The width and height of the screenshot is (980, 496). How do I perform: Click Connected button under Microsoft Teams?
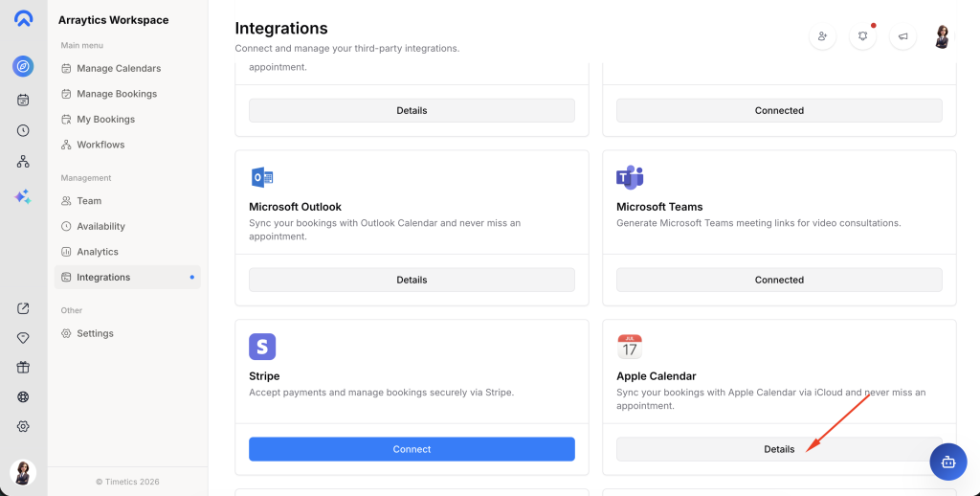(778, 280)
